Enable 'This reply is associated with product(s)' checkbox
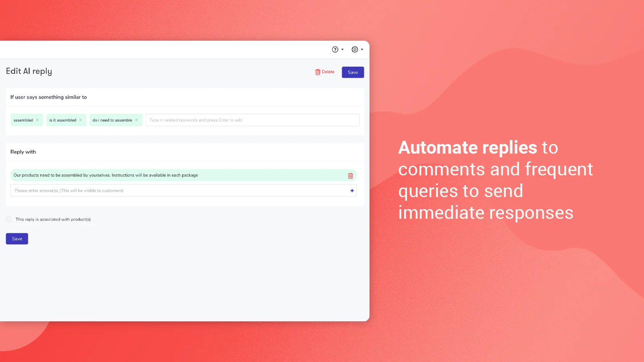 [8, 219]
